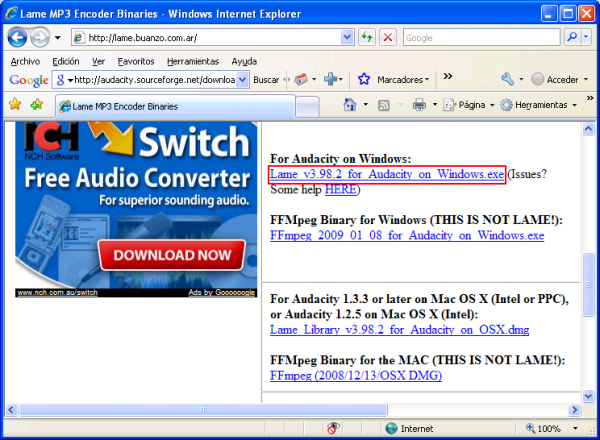Click the Stop loading red X icon

(x=388, y=37)
